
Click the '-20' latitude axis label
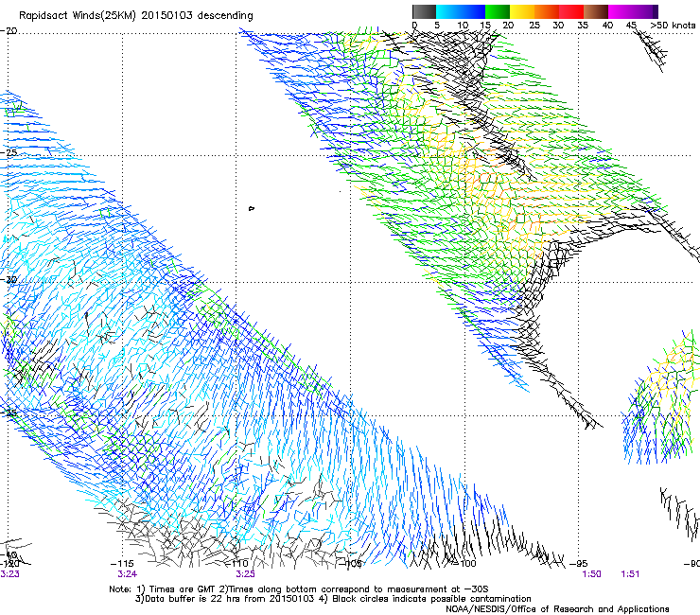[x=9, y=31]
